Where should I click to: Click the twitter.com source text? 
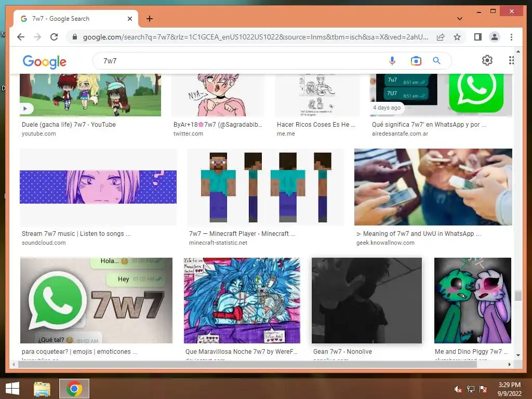pyautogui.click(x=188, y=134)
